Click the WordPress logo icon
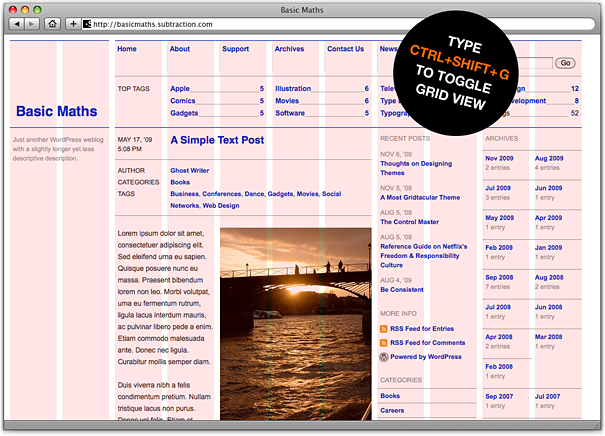 pyautogui.click(x=384, y=357)
